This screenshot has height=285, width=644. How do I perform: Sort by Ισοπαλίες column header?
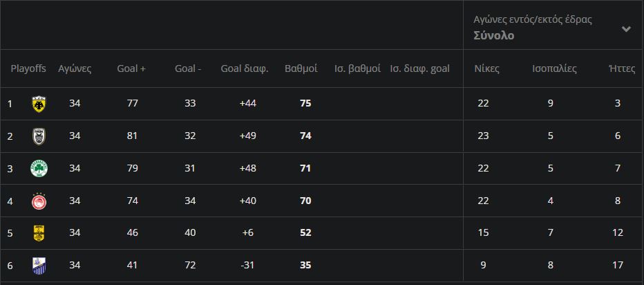(554, 68)
